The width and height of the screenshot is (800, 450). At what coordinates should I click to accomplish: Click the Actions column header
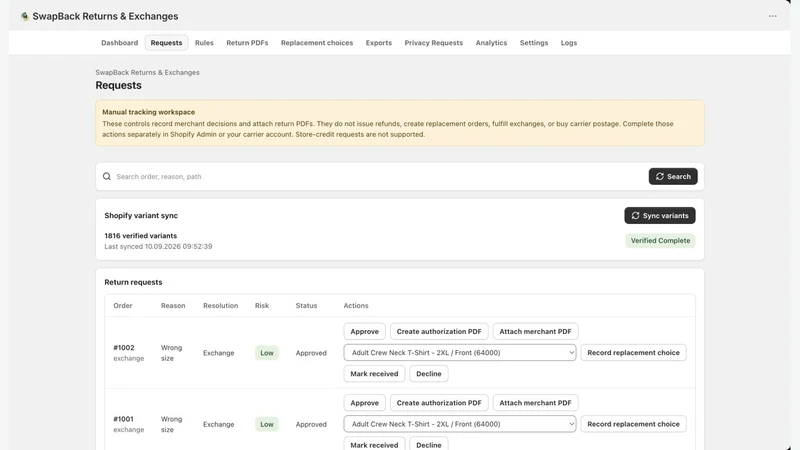tap(356, 306)
